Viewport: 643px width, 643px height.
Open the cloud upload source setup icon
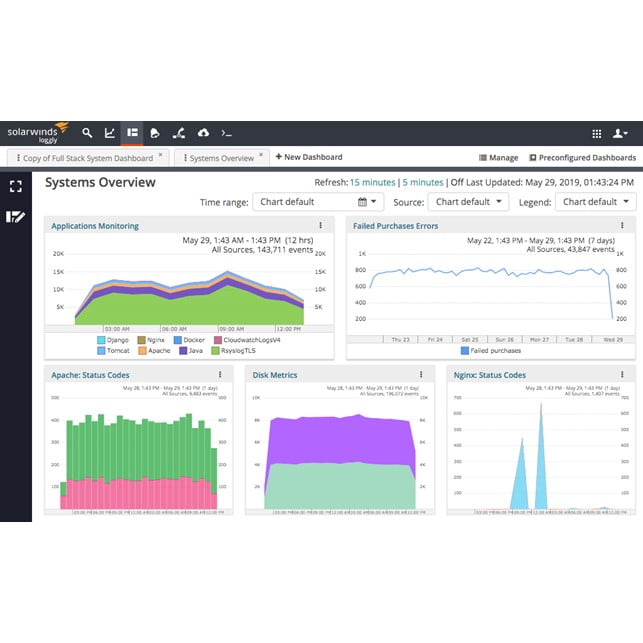coord(203,133)
